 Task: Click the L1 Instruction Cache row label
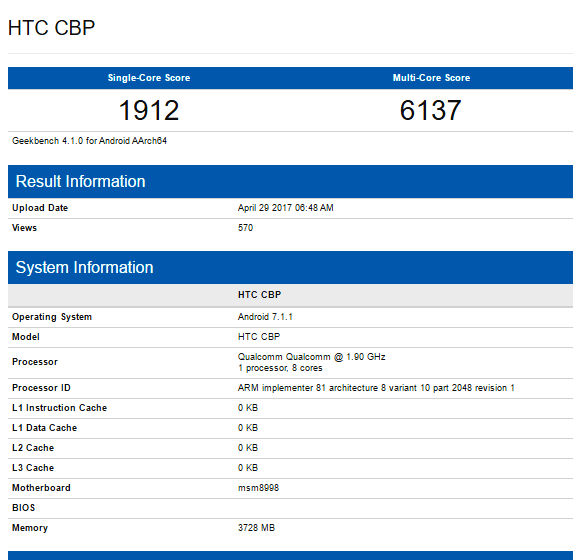(x=59, y=408)
